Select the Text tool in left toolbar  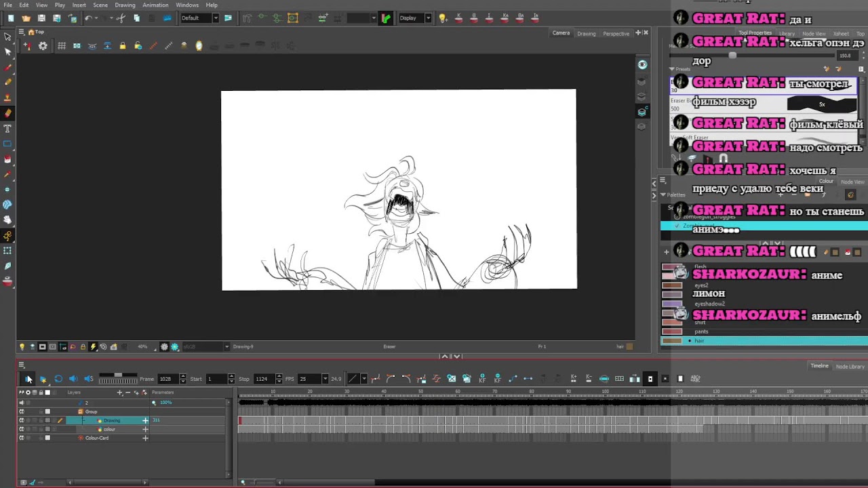(7, 129)
